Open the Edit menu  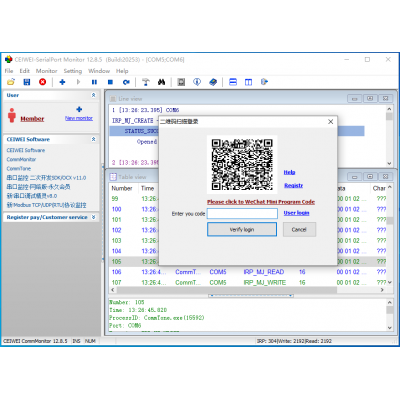(24, 71)
